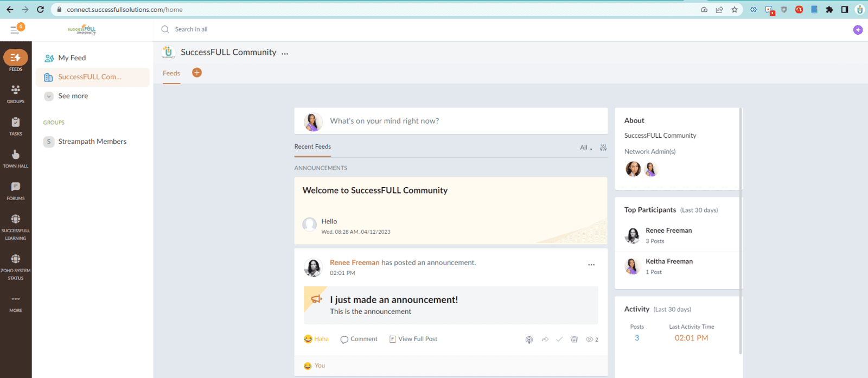
Task: Click Renee Freeman's avatar on the post
Action: point(312,267)
